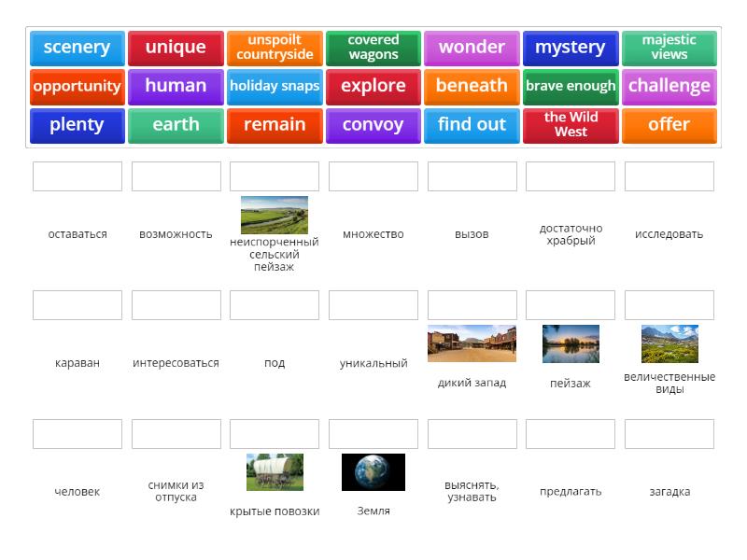Click the answer box above 'исследовать'
This screenshot has height=560, width=747.
coord(669,176)
